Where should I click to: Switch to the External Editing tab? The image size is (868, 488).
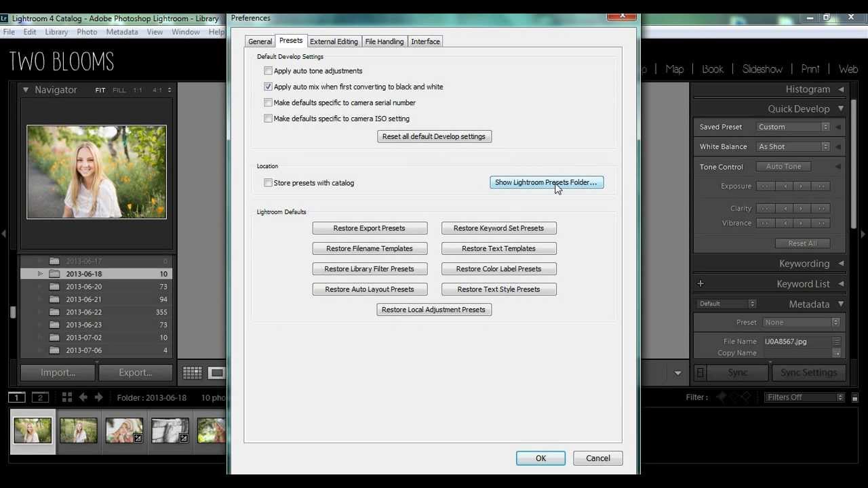click(x=334, y=41)
